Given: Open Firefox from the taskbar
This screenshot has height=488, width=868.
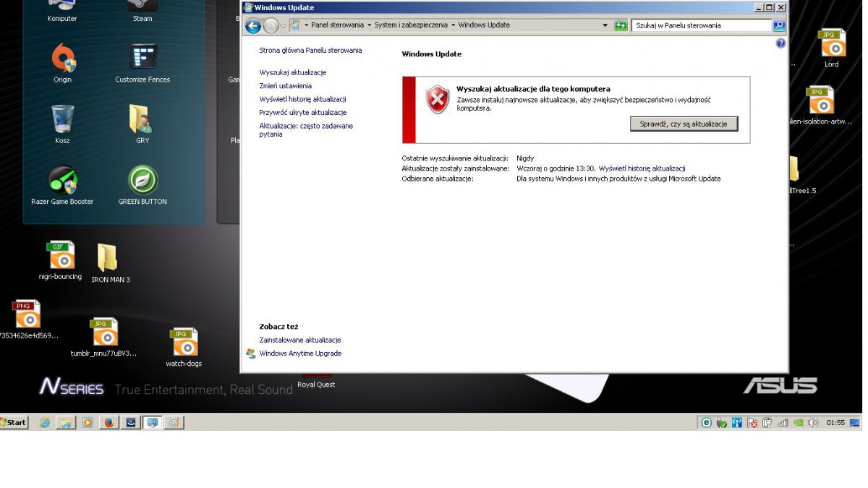Looking at the screenshot, I should pyautogui.click(x=110, y=423).
